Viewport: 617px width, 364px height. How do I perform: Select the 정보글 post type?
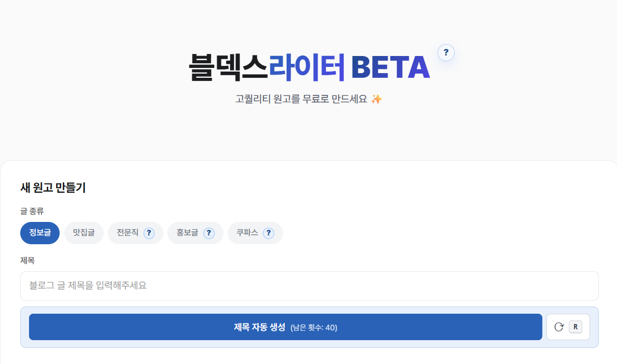tap(40, 233)
